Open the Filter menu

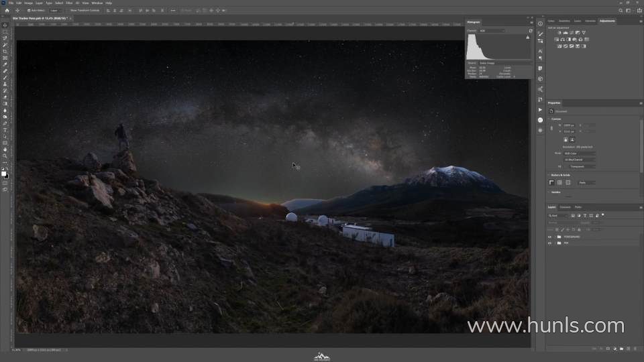click(69, 3)
